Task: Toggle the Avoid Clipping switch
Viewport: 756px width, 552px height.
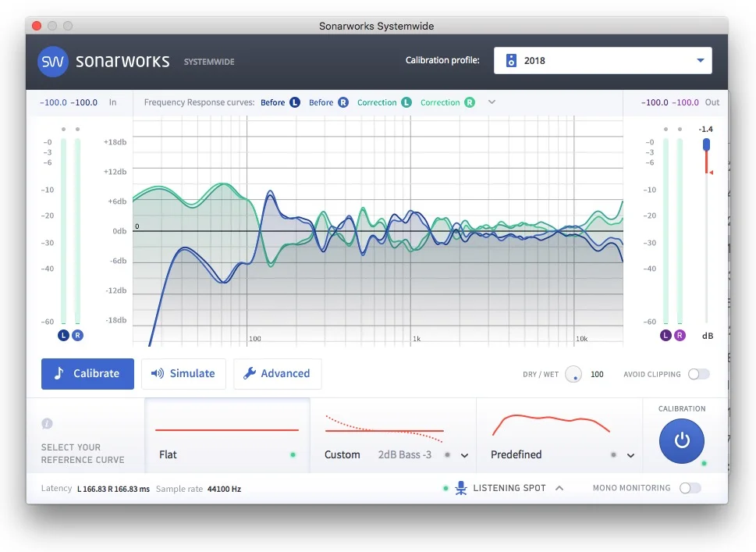Action: click(698, 374)
